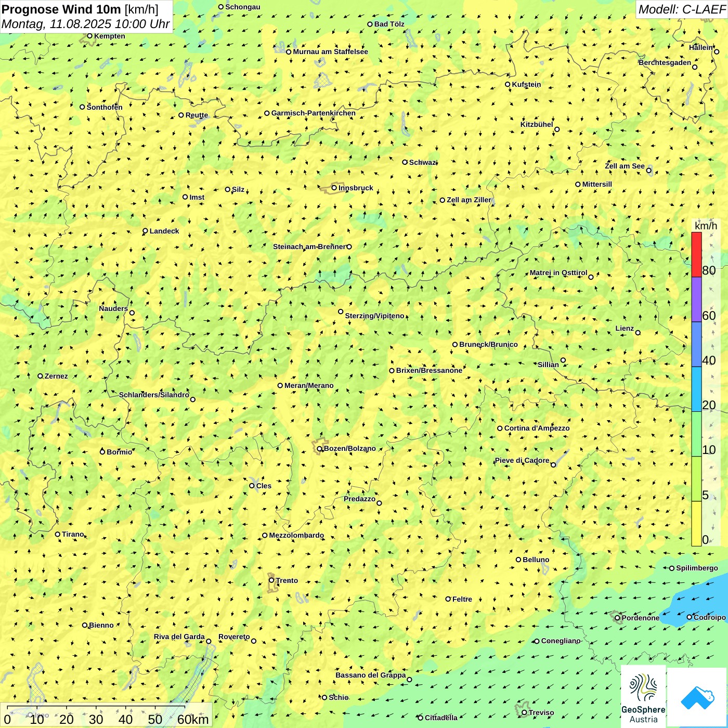Click the 'Rovereto' town label

(x=234, y=636)
